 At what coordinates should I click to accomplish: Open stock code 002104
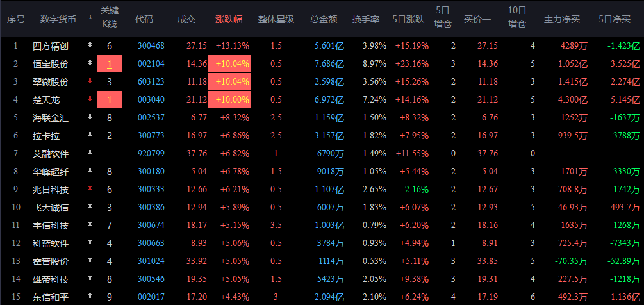(x=151, y=63)
